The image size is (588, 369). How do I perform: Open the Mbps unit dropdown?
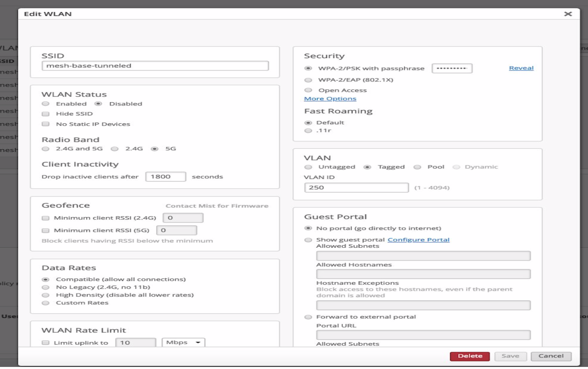[183, 342]
